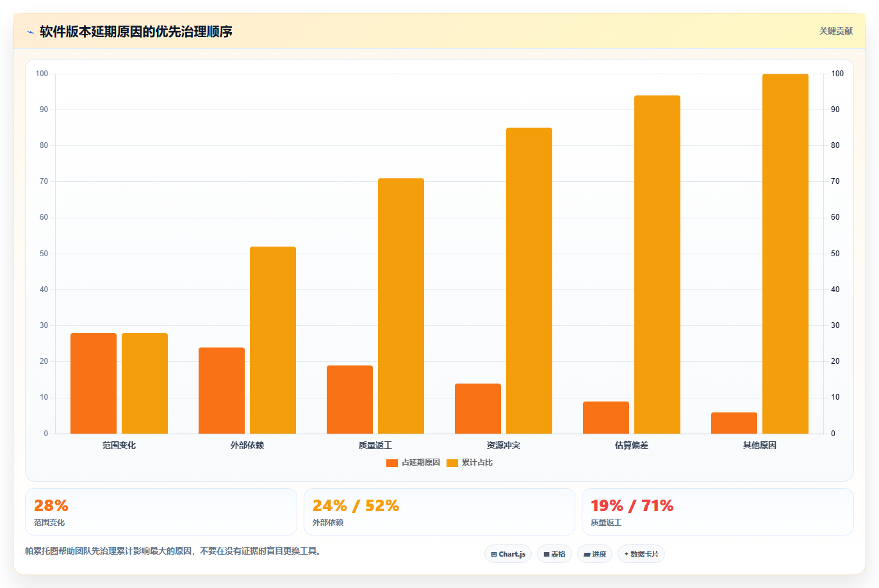Viewport: 879px width, 588px height.
Task: Click the 资源冲突 cumulative amber bar
Action: pos(529,281)
